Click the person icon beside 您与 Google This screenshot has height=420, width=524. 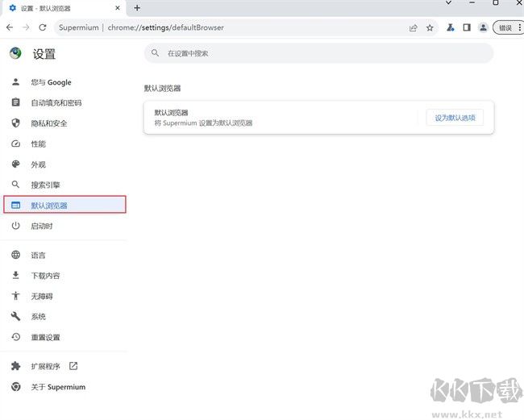[x=15, y=82]
